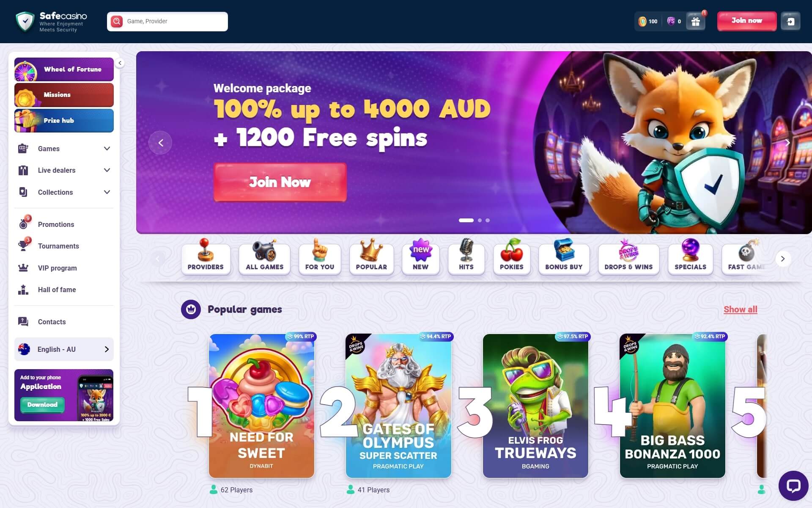Focus the Game, Provider search field
The image size is (812, 508).
click(x=167, y=21)
